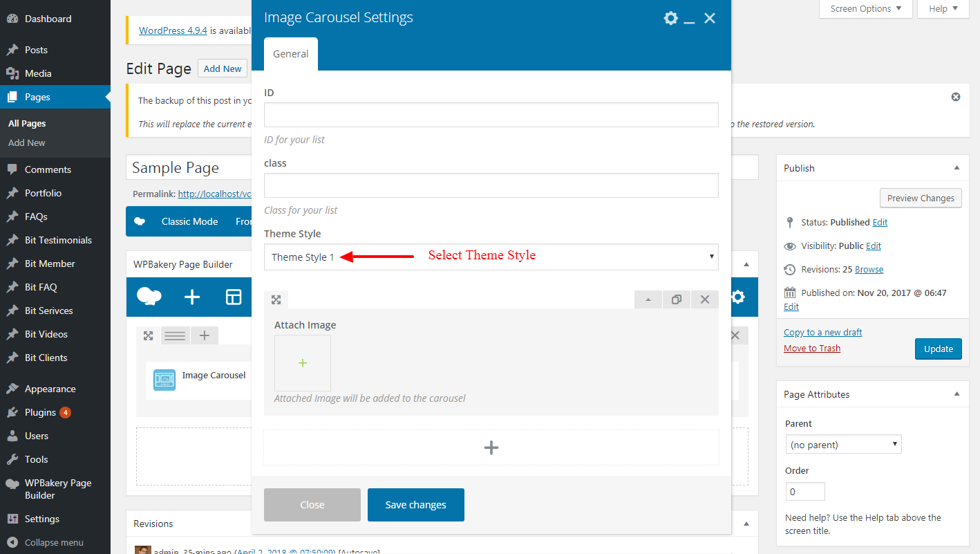Expand Screen Options panel

(x=866, y=9)
